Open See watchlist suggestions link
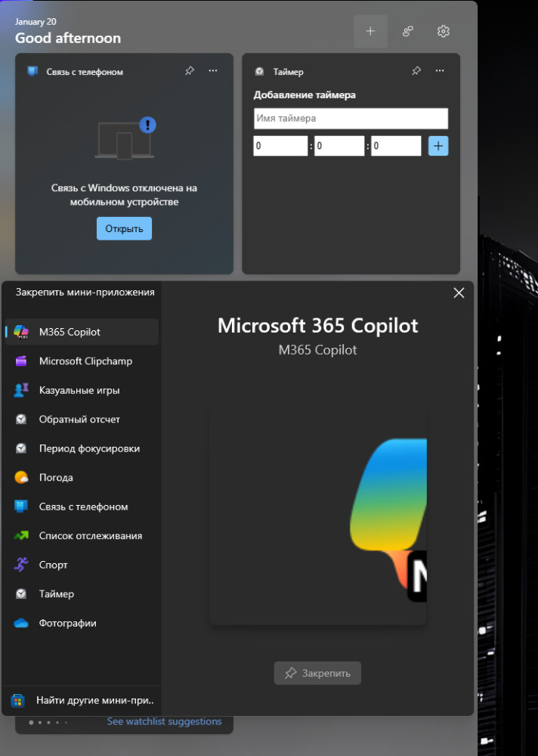The width and height of the screenshot is (538, 756). (164, 721)
